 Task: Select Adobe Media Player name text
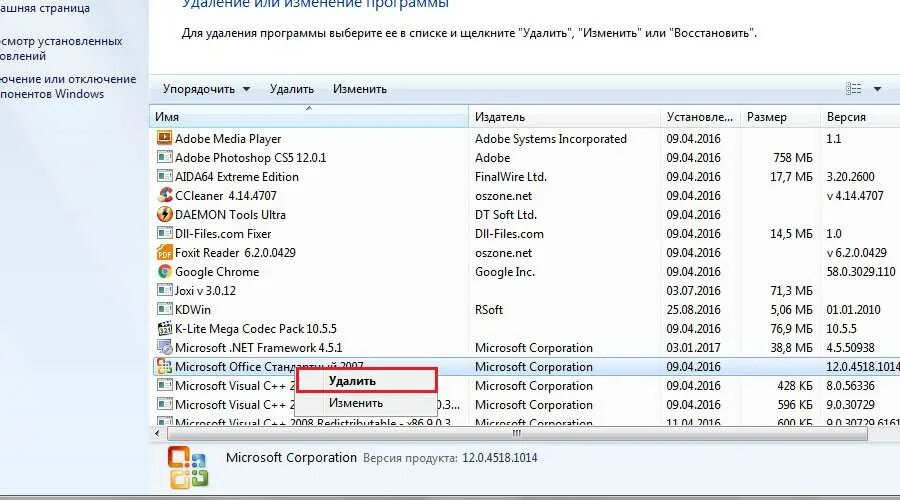[x=228, y=138]
